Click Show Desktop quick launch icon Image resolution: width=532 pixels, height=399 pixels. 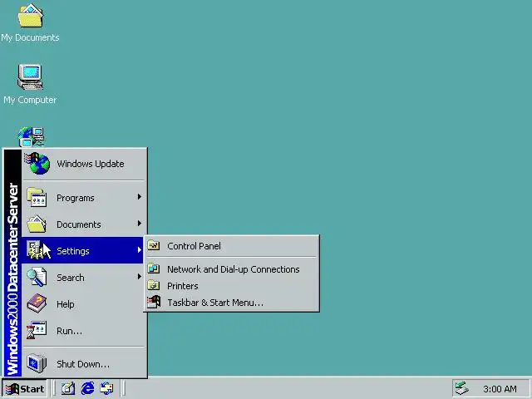[x=68, y=388]
